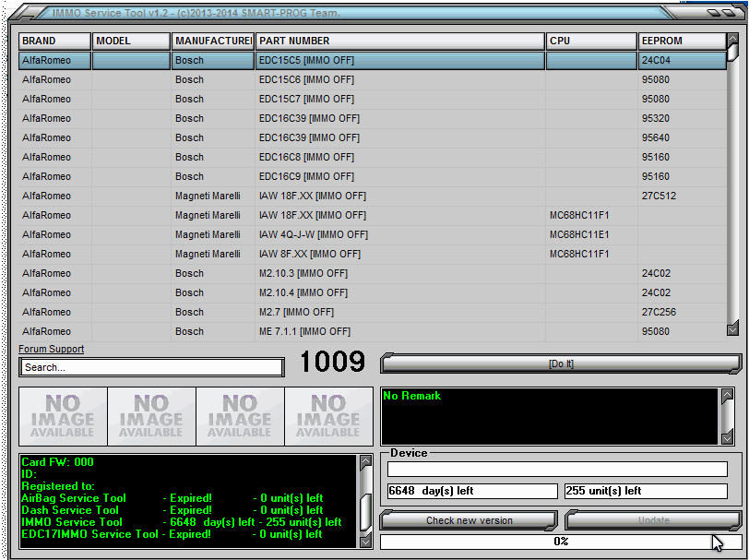Select the EDC16C8 [IMMO OFF] row

tap(373, 157)
